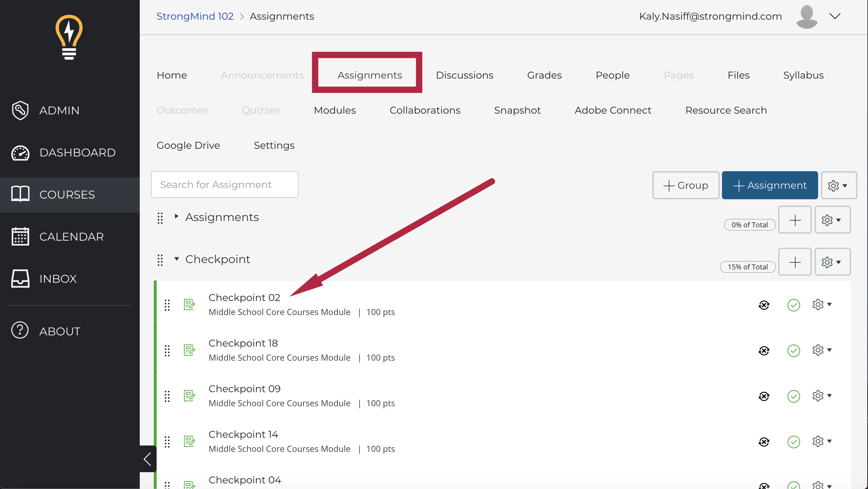868x489 pixels.
Task: Click the peer review icon for Checkpoint 18
Action: pyautogui.click(x=764, y=350)
